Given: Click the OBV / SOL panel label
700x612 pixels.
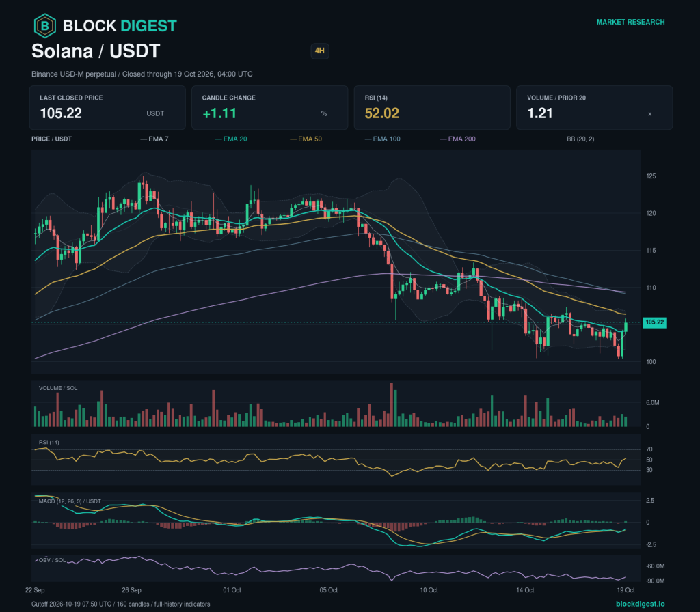Looking at the screenshot, I should click(x=52, y=560).
